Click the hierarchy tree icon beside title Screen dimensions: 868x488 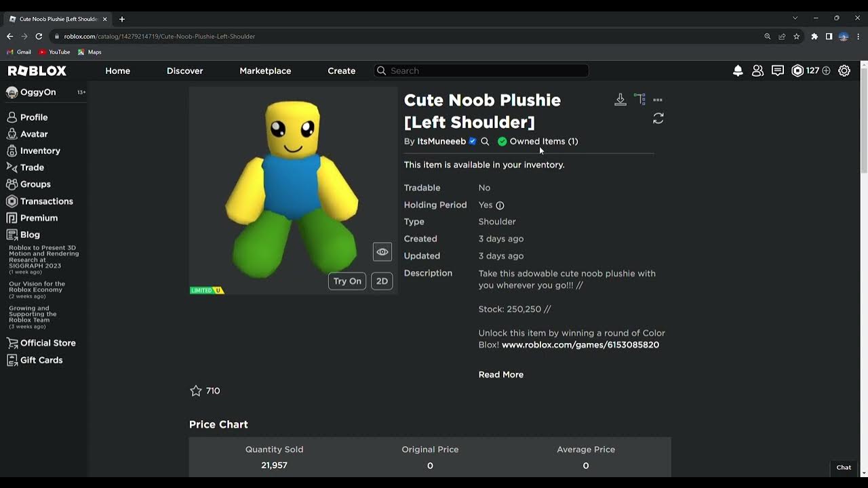click(639, 100)
